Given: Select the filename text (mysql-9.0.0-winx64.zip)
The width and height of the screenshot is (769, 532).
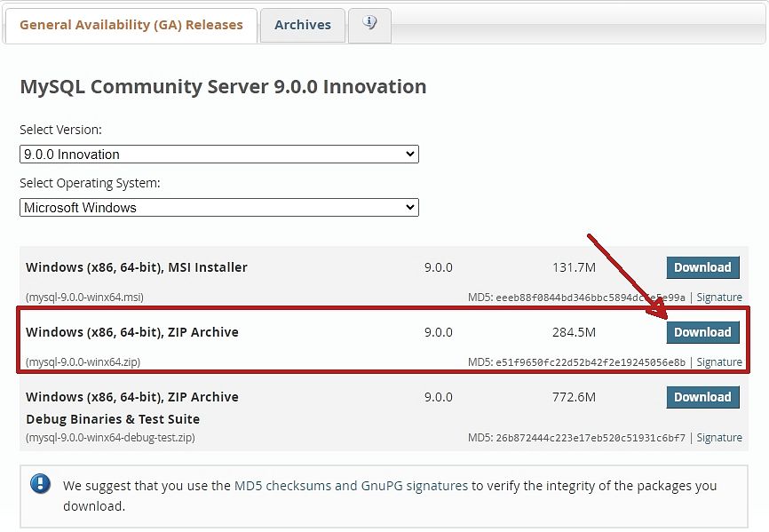Looking at the screenshot, I should (83, 361).
